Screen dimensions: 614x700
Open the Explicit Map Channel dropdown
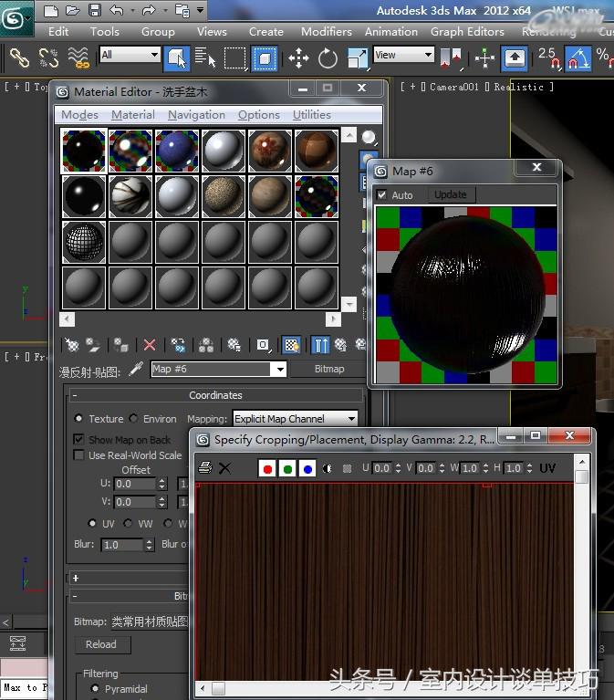[295, 419]
